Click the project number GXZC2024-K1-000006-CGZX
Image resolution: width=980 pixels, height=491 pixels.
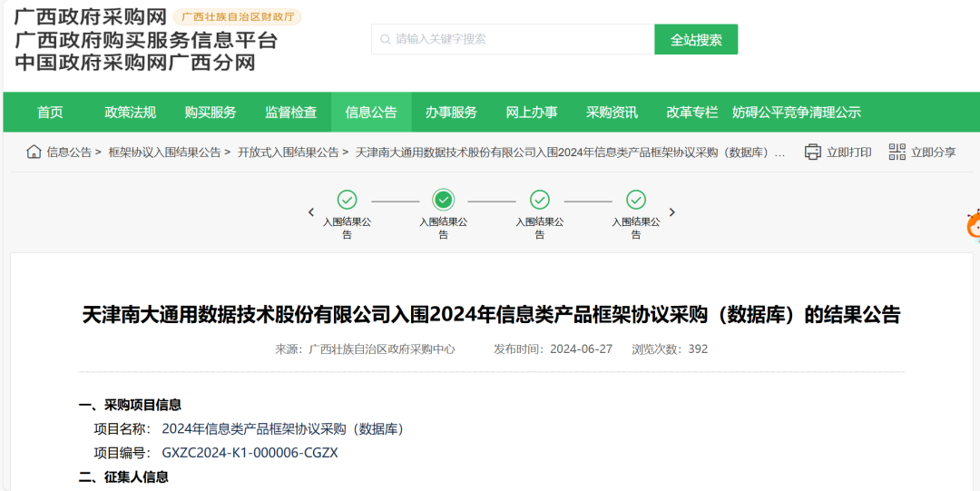[x=250, y=453]
